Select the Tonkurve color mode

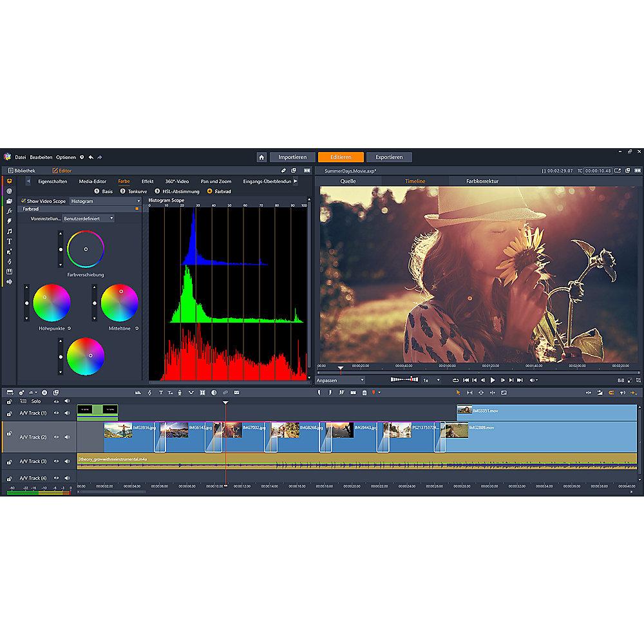coord(133,191)
